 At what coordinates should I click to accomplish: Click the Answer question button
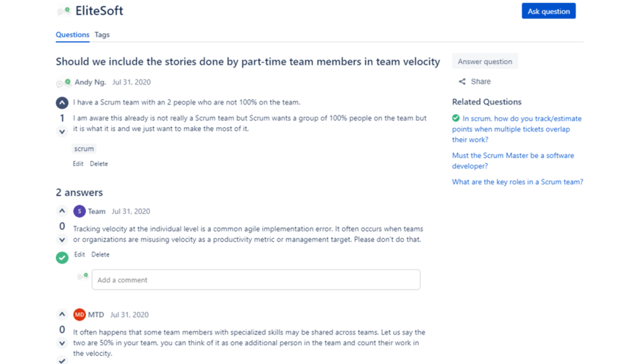click(484, 62)
